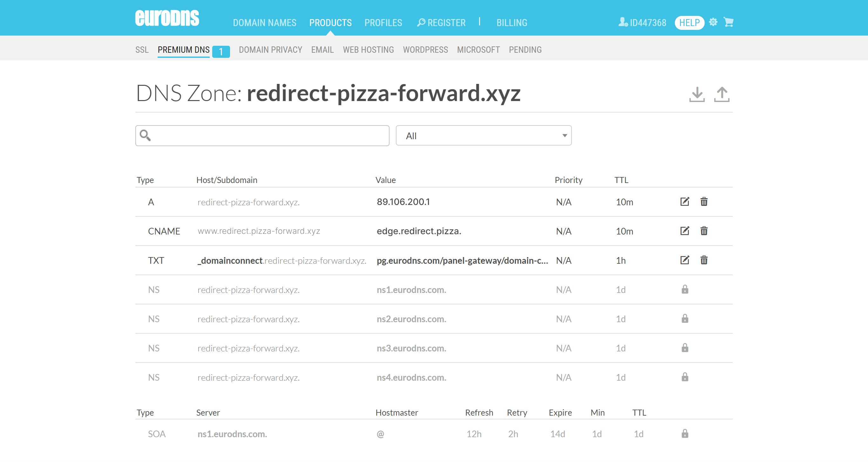Image resolution: width=868 pixels, height=462 pixels.
Task: Click lock icon on ns1.eurodns.com NS record
Action: (x=685, y=289)
